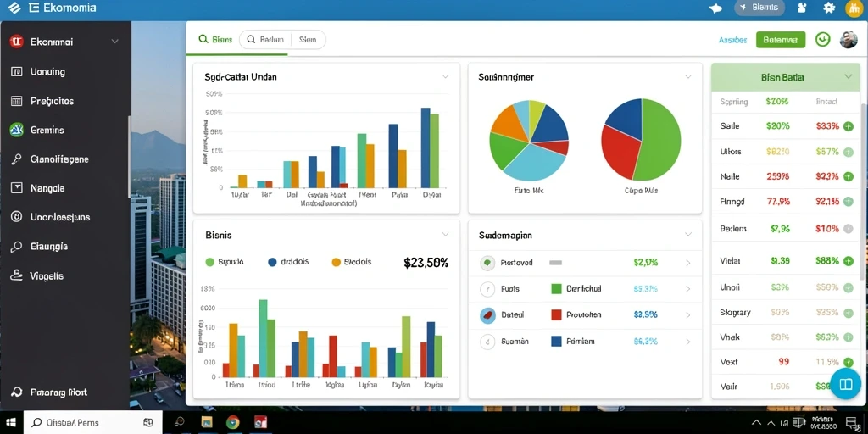Click the Windows Start button
The height and width of the screenshot is (434, 868).
coord(12,422)
